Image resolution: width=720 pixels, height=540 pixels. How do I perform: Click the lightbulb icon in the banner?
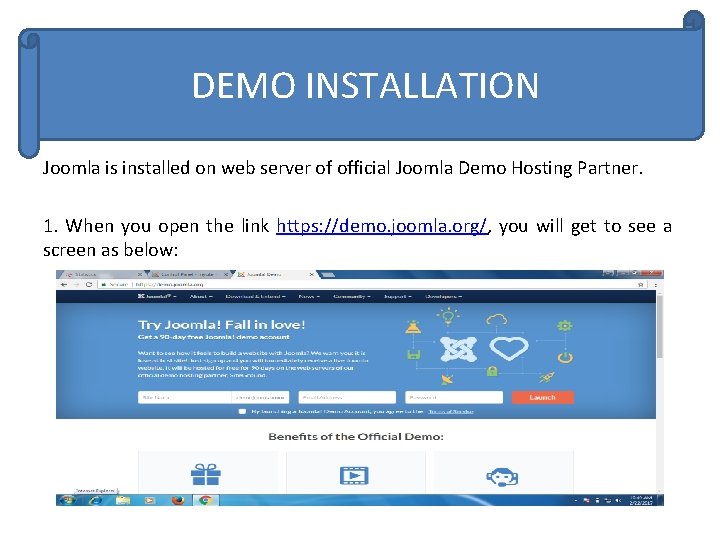pos(448,317)
